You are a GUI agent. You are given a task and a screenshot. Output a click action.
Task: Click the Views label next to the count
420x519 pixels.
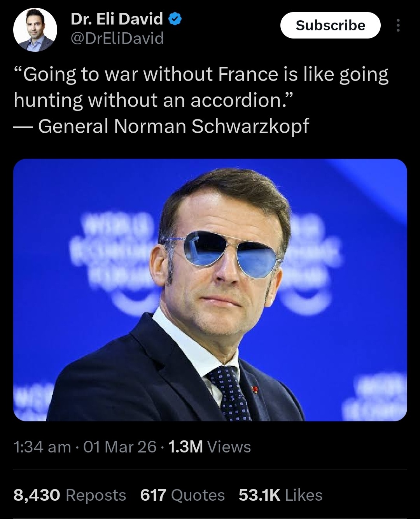point(229,447)
